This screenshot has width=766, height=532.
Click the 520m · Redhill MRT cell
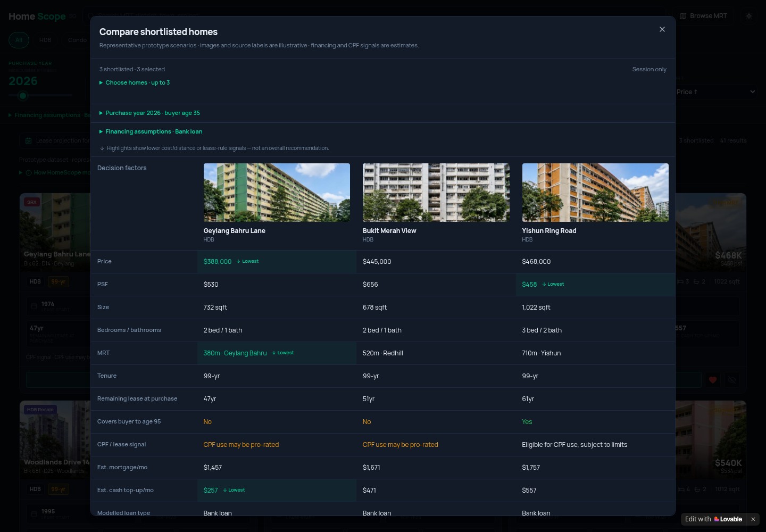[436, 353]
